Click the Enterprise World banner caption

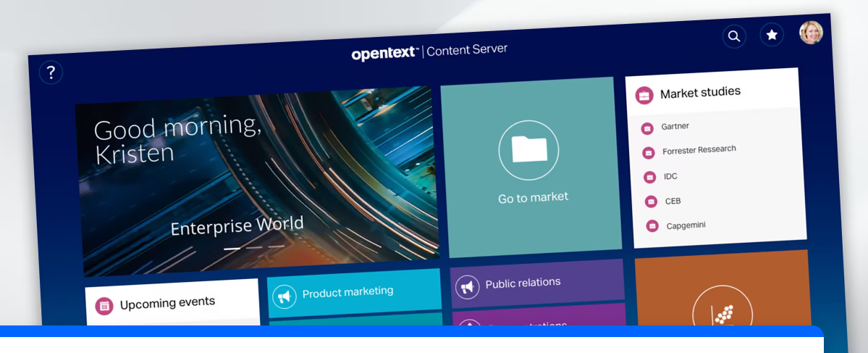(x=237, y=226)
